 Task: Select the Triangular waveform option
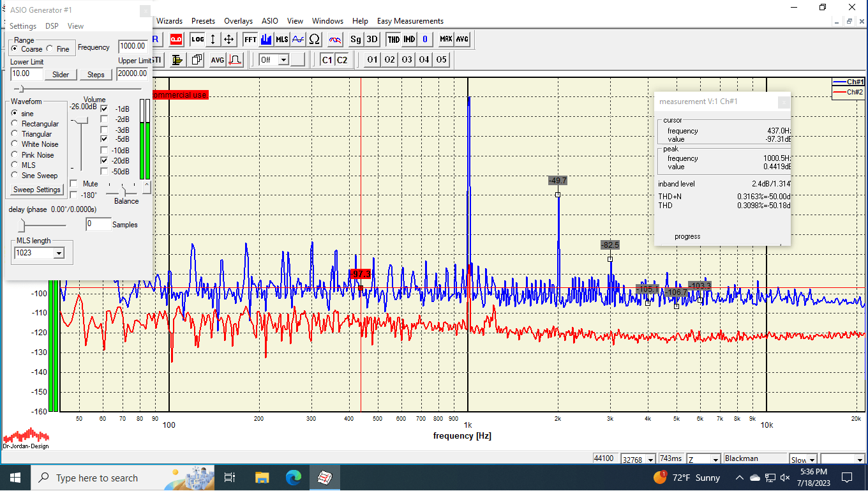(x=15, y=133)
